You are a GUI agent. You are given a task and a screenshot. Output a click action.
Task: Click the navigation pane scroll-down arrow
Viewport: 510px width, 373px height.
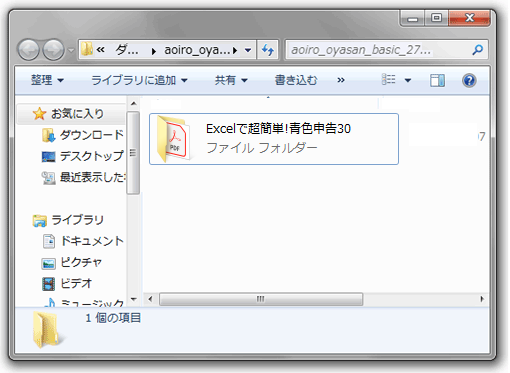pos(134,299)
